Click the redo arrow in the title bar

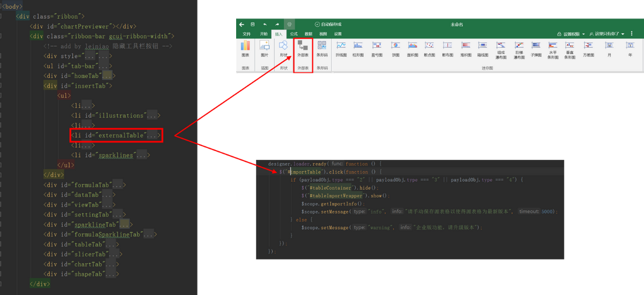[x=277, y=24]
